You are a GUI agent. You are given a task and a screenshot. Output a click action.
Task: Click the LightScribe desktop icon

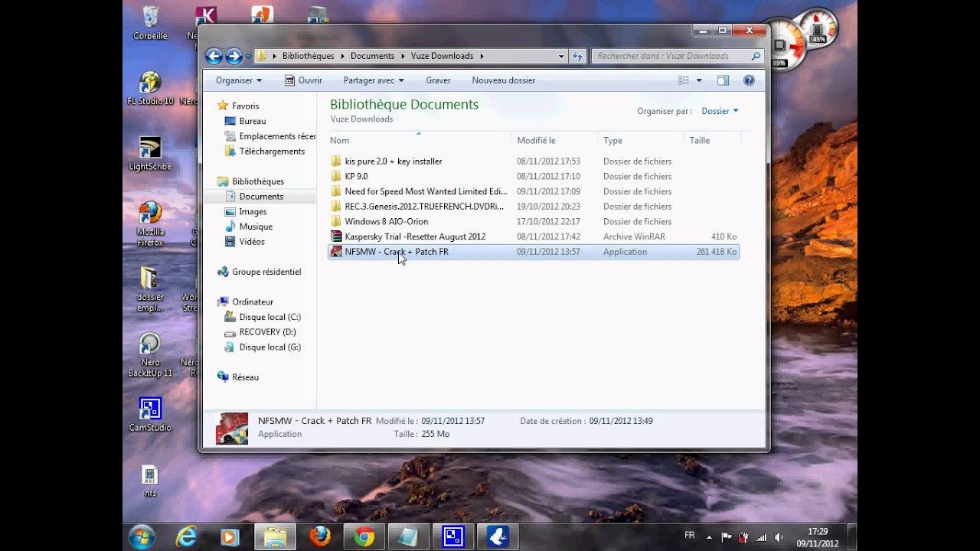point(150,153)
